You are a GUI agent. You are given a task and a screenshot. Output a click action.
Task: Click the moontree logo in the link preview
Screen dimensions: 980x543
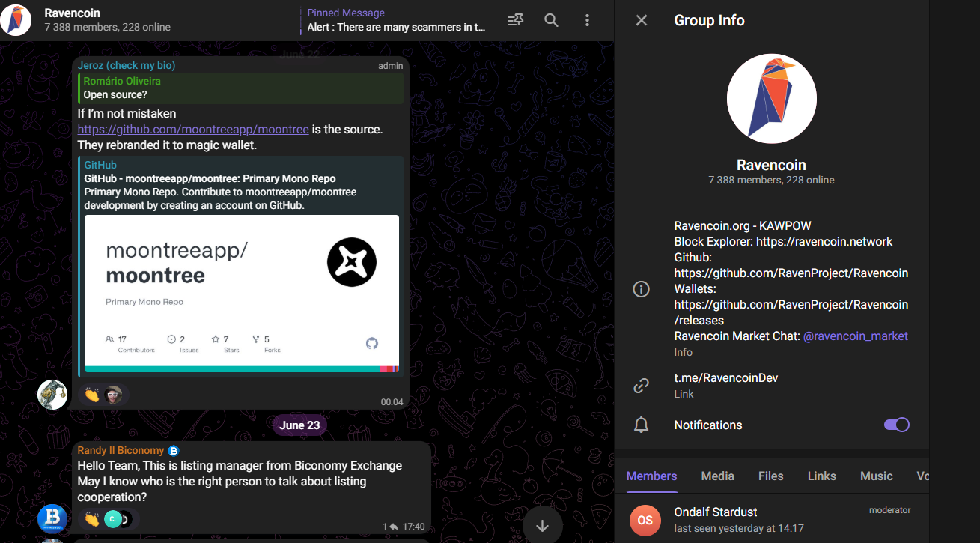(352, 262)
